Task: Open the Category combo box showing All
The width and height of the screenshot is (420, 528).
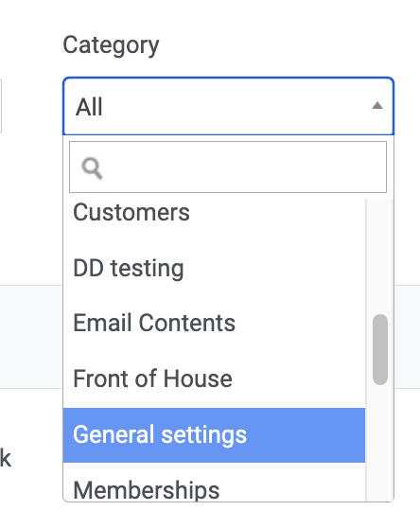Action: point(228,106)
